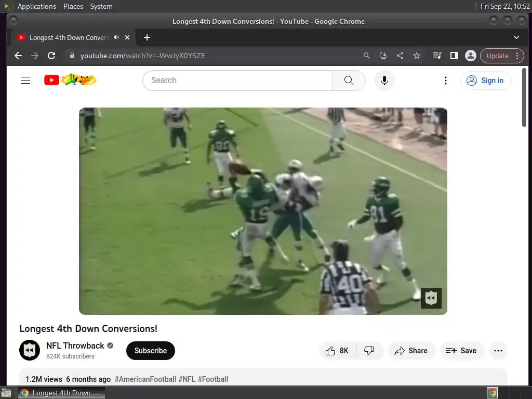Click #Football hashtag
This screenshot has width=532, height=399.
[212, 379]
